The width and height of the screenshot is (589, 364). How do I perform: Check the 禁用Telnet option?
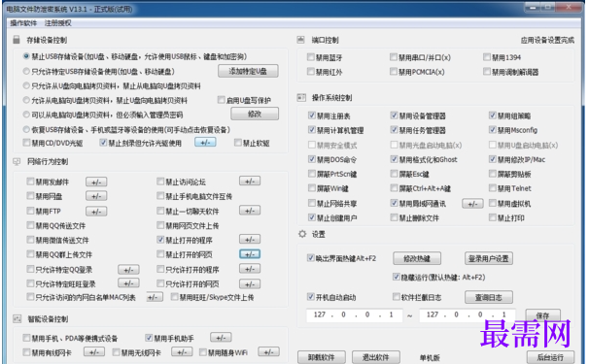(493, 188)
